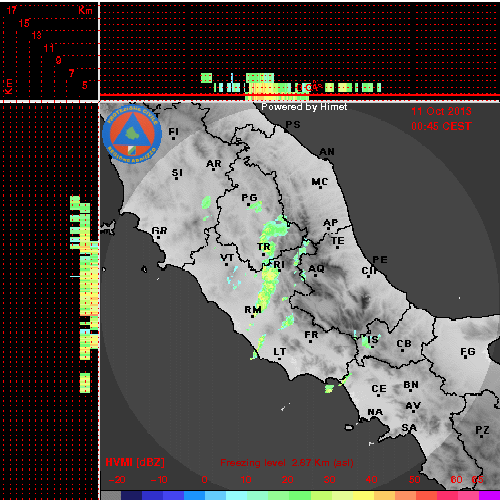Click the NA city label
This screenshot has height=500, width=500.
375,412
